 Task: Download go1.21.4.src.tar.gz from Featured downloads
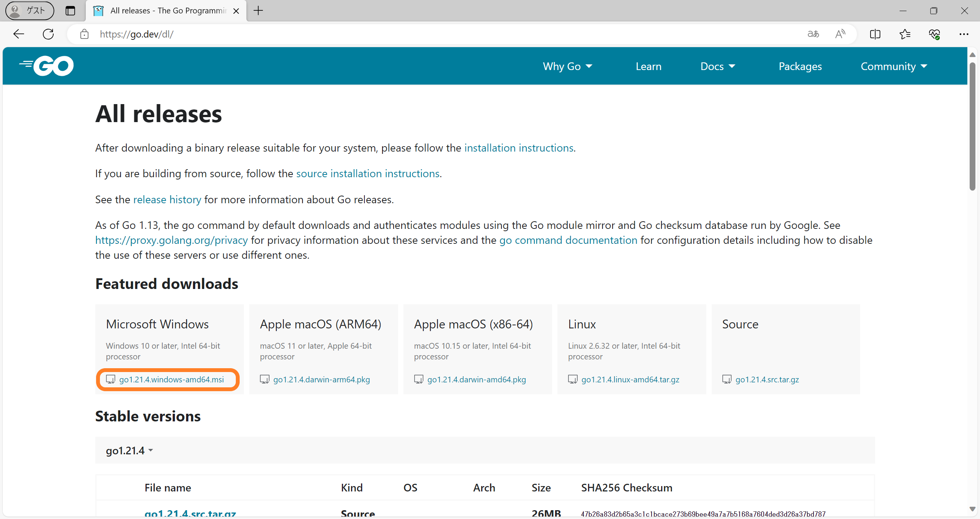coord(767,379)
